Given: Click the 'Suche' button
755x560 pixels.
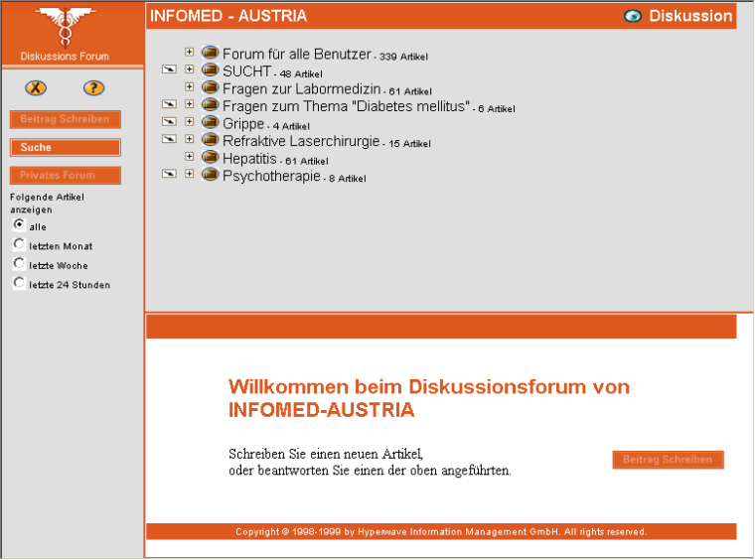Looking at the screenshot, I should click(x=65, y=147).
